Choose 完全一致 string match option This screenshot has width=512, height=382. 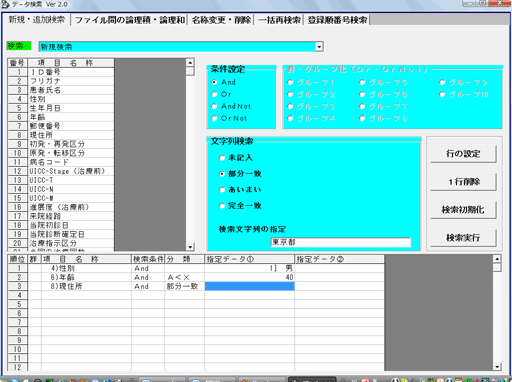click(240, 206)
